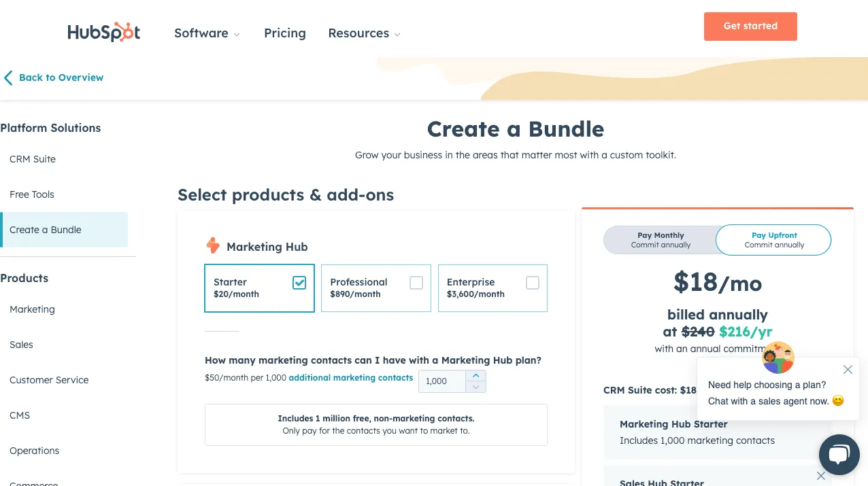This screenshot has height=486, width=868.
Task: Check the Enterprise plan checkbox
Action: click(x=533, y=283)
